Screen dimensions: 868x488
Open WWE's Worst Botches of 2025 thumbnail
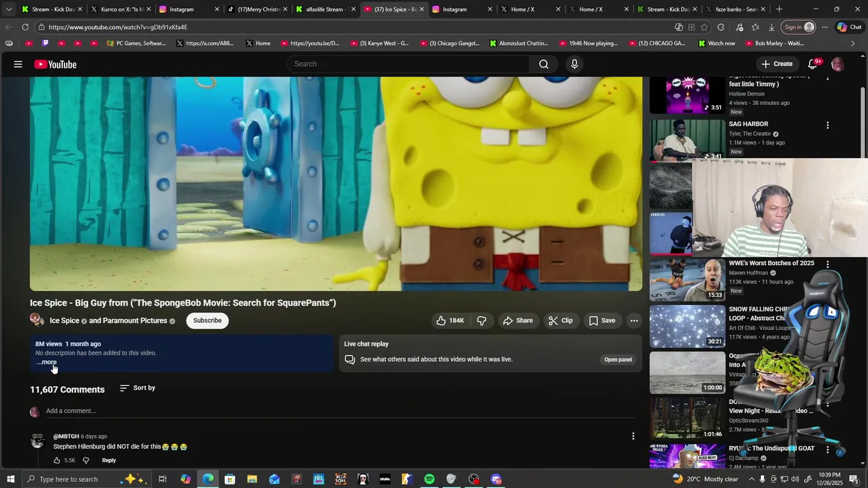[687, 280]
